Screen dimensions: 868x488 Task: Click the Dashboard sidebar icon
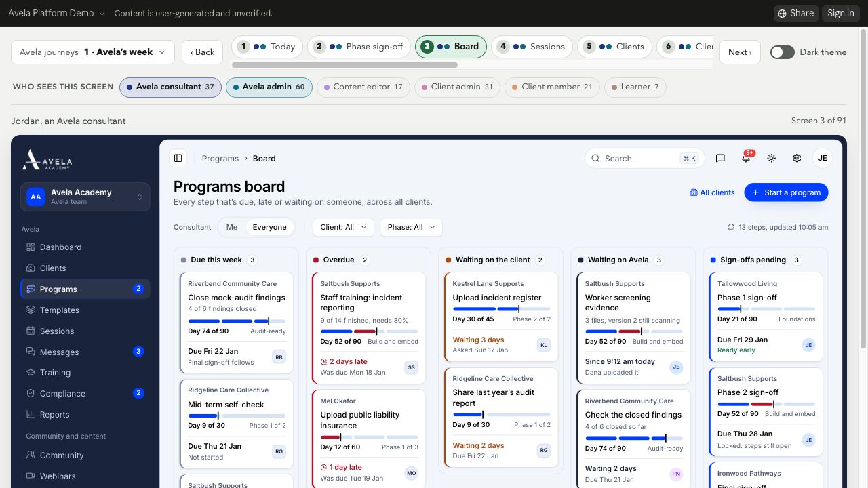[31, 247]
